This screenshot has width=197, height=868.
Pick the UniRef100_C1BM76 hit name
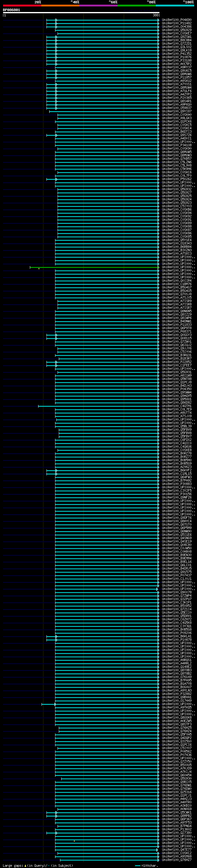tap(177, 284)
